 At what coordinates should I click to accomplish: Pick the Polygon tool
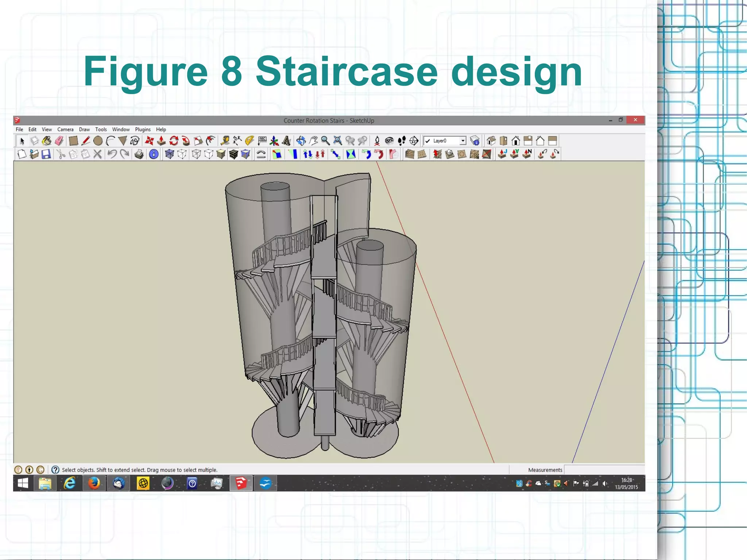[x=123, y=141]
